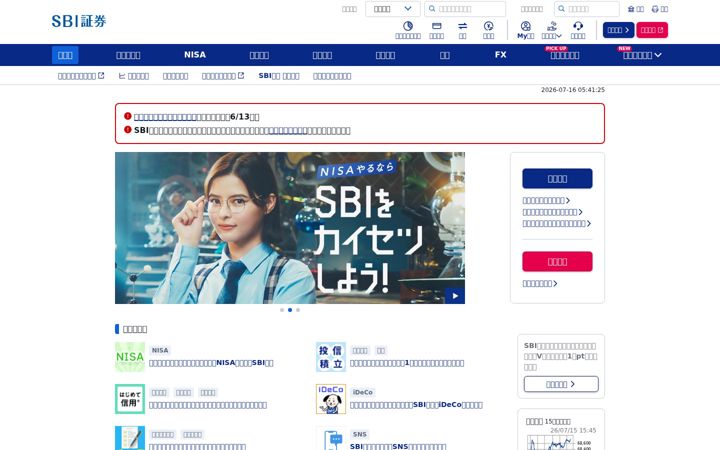
Task: Open the SNS article link
Action: click(398, 446)
